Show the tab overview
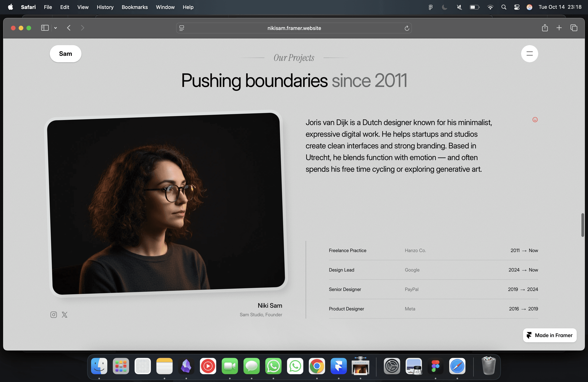The image size is (588, 382). [x=574, y=28]
